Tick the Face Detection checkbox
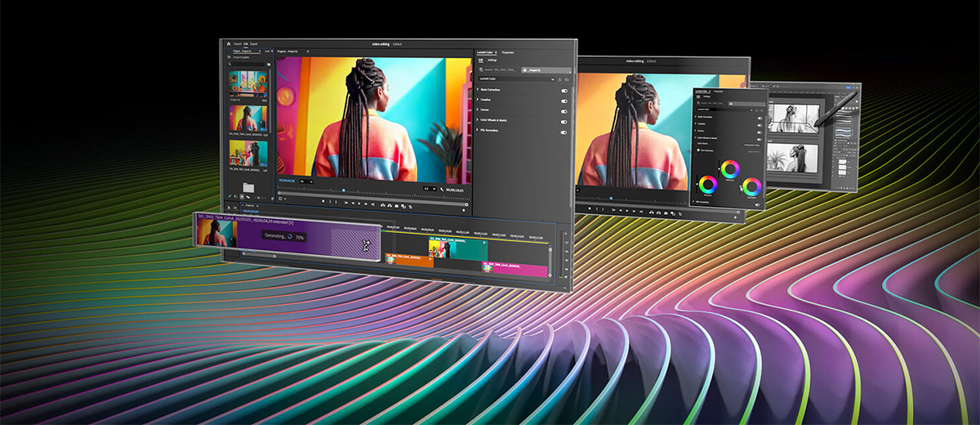 coord(697,150)
